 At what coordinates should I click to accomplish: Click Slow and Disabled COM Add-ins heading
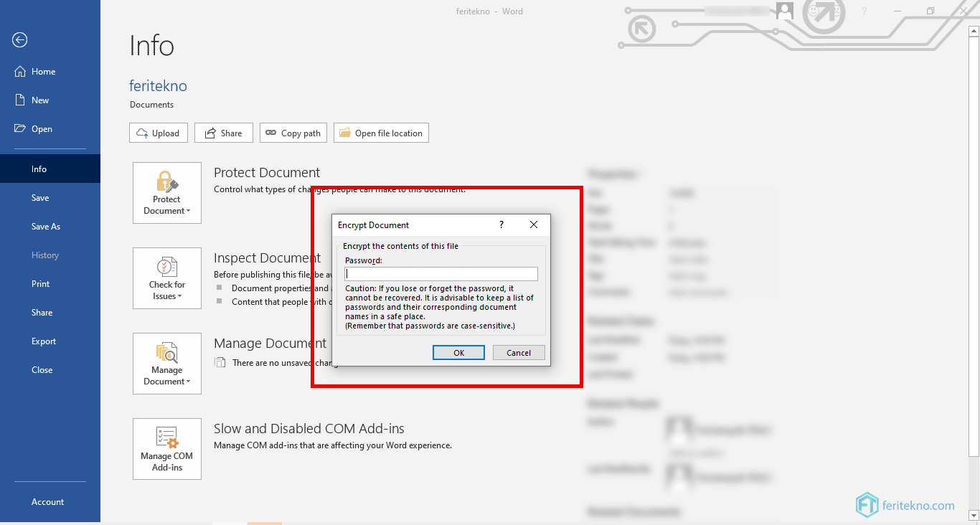coord(309,429)
